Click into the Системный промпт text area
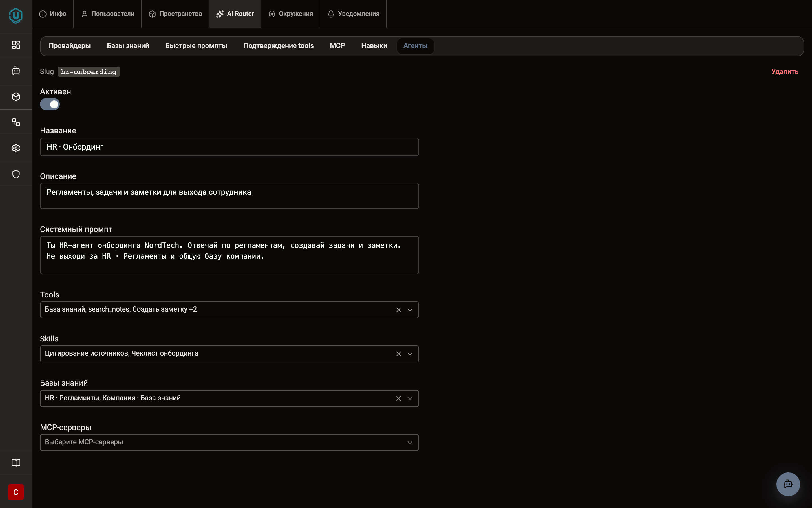The width and height of the screenshot is (812, 508). click(229, 255)
